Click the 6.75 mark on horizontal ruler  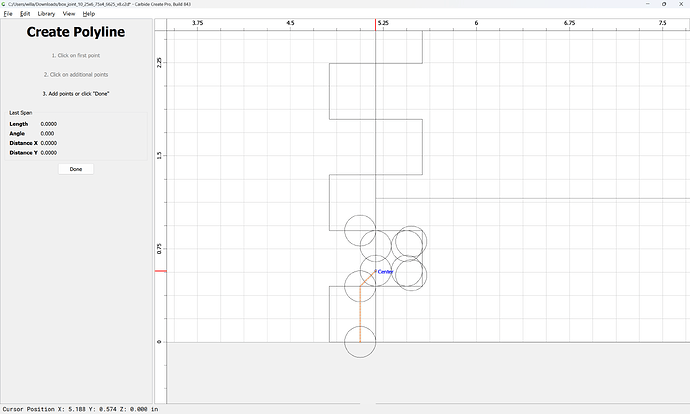[569, 23]
